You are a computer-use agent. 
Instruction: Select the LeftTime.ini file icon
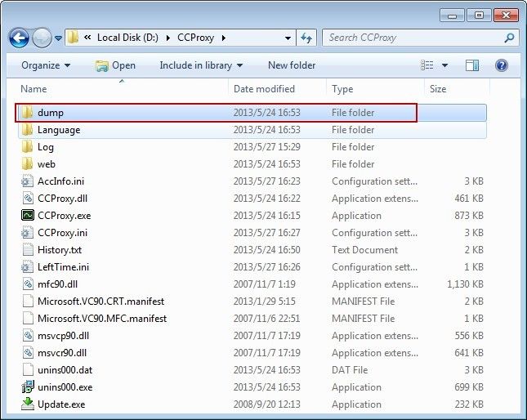point(27,266)
